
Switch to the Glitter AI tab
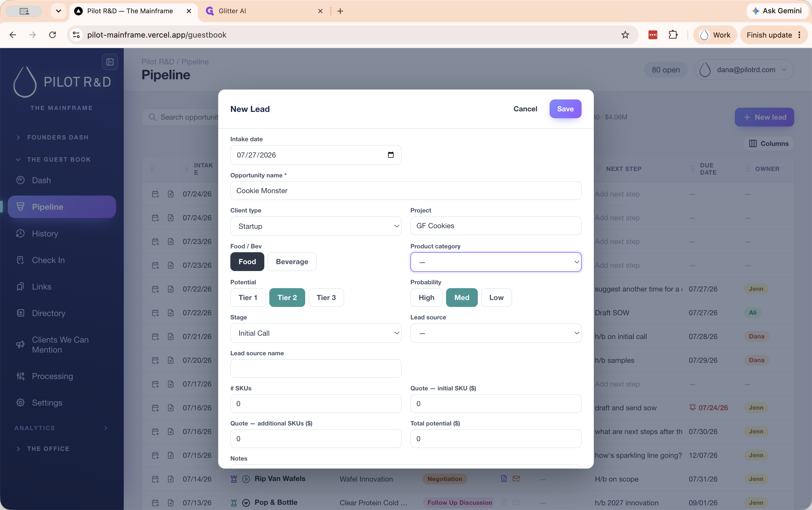click(x=263, y=11)
